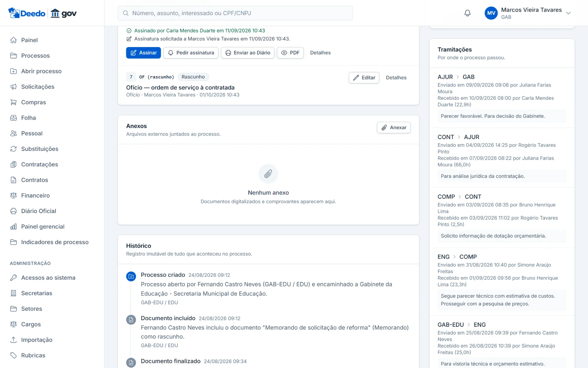Click the Diário Oficial printer icon
This screenshot has width=588, height=368.
[x=14, y=211]
